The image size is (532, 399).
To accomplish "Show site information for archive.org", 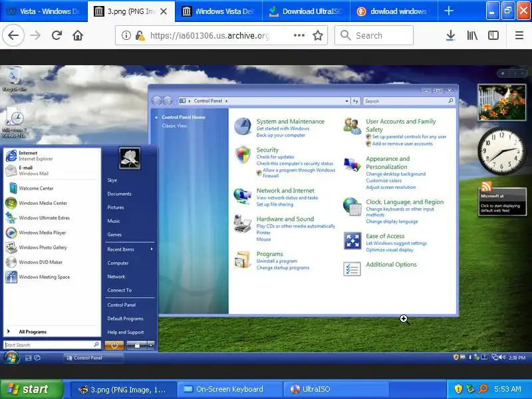I will coord(126,35).
